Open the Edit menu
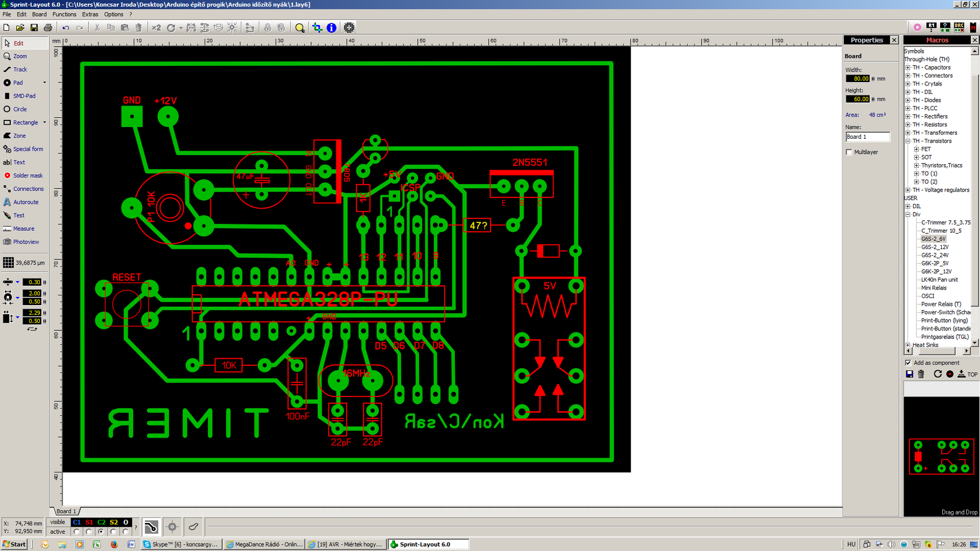The image size is (980, 551). (22, 15)
